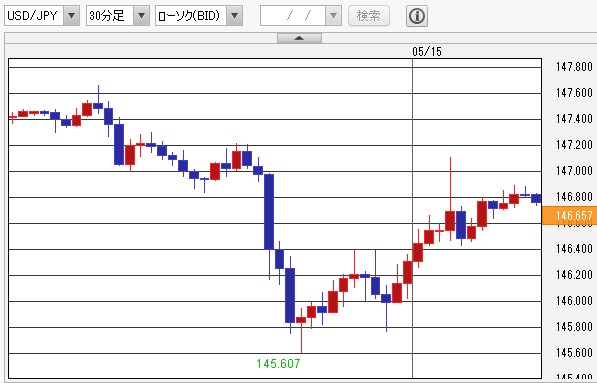
Task: Click the orange 146.657 current price tag
Action: tap(569, 215)
